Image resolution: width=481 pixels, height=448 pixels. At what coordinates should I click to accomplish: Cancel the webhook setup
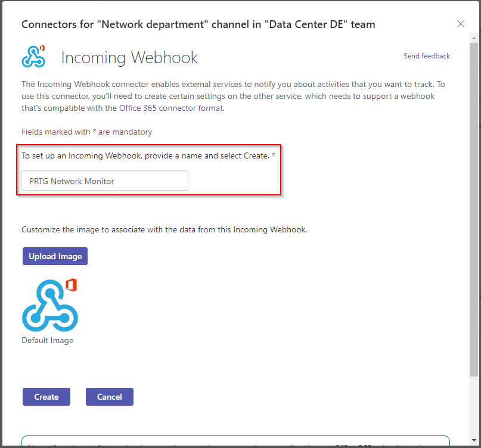[110, 397]
